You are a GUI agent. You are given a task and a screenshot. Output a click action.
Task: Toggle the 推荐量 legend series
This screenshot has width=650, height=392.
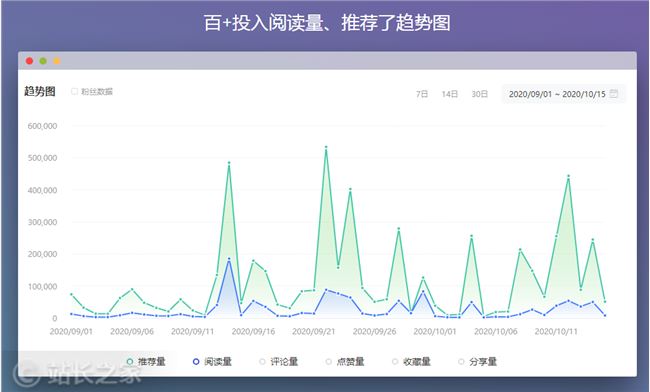pyautogui.click(x=146, y=362)
